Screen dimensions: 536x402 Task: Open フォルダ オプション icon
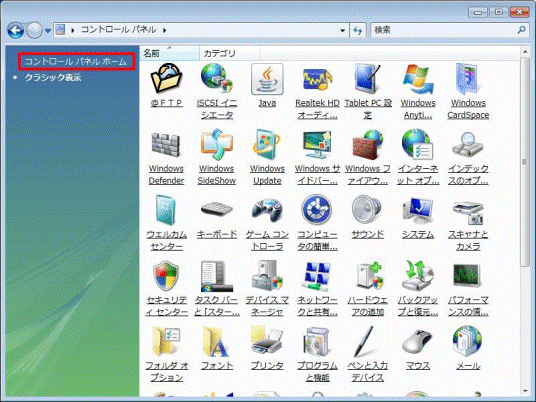pos(166,341)
